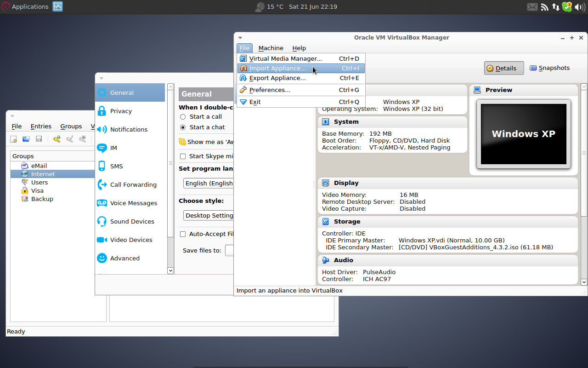Launch the system monitor icon beside Applications
Image resolution: width=588 pixels, height=368 pixels.
58,6
